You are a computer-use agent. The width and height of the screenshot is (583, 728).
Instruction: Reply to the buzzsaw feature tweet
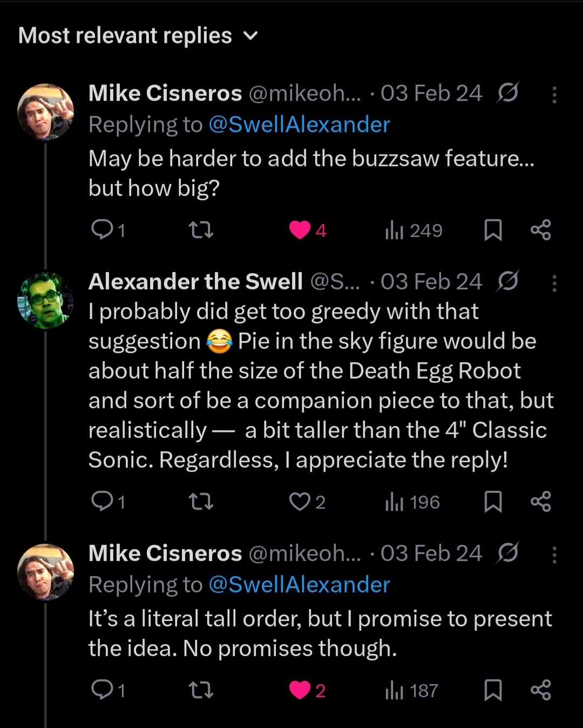(x=101, y=230)
